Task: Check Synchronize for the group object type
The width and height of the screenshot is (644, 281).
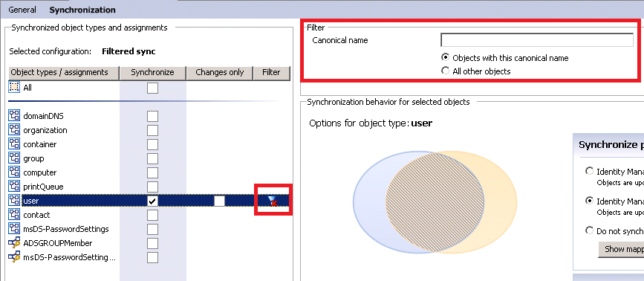Action: 152,158
